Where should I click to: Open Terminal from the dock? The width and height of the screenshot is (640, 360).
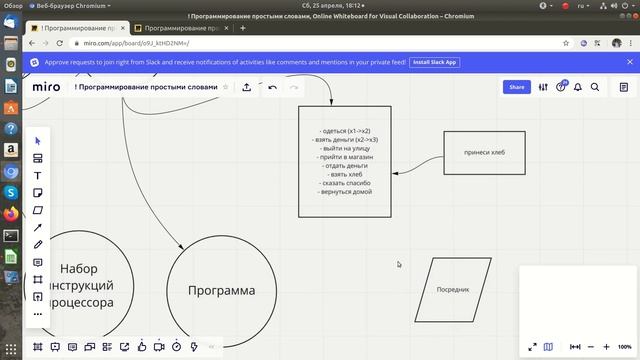[x=11, y=236]
